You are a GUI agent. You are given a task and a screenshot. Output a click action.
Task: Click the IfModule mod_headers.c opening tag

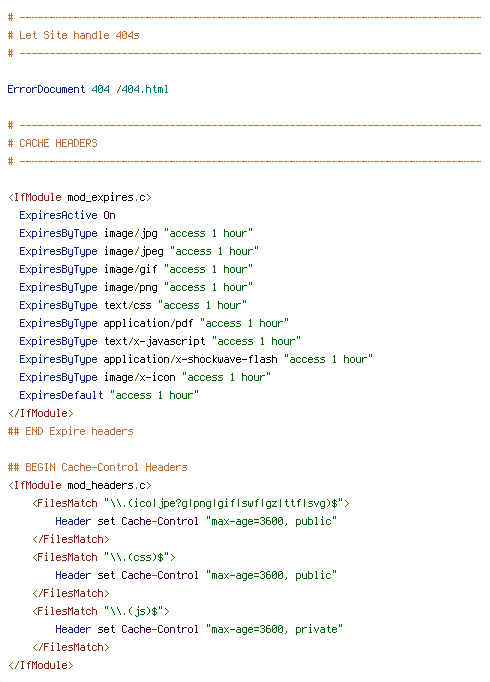(x=80, y=485)
